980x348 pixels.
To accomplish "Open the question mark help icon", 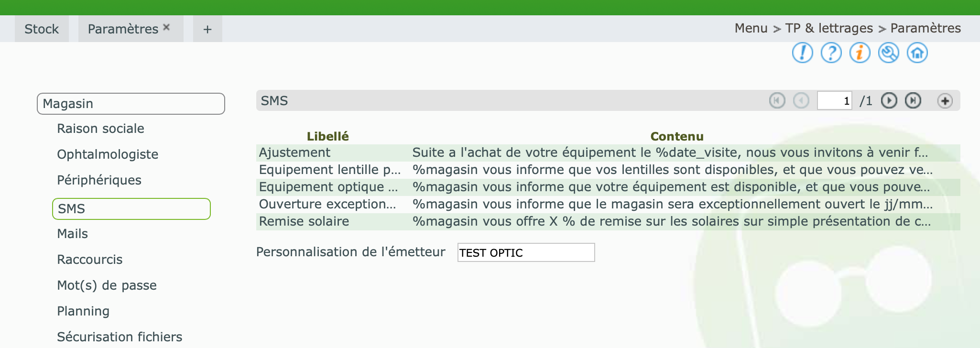I will tap(831, 53).
